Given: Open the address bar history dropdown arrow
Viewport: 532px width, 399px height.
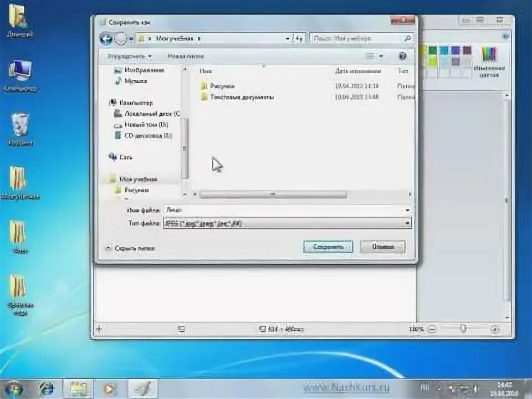Looking at the screenshot, I should [x=288, y=39].
